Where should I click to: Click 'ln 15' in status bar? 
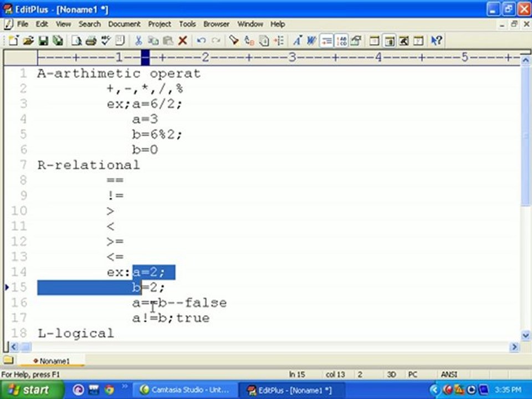point(297,374)
